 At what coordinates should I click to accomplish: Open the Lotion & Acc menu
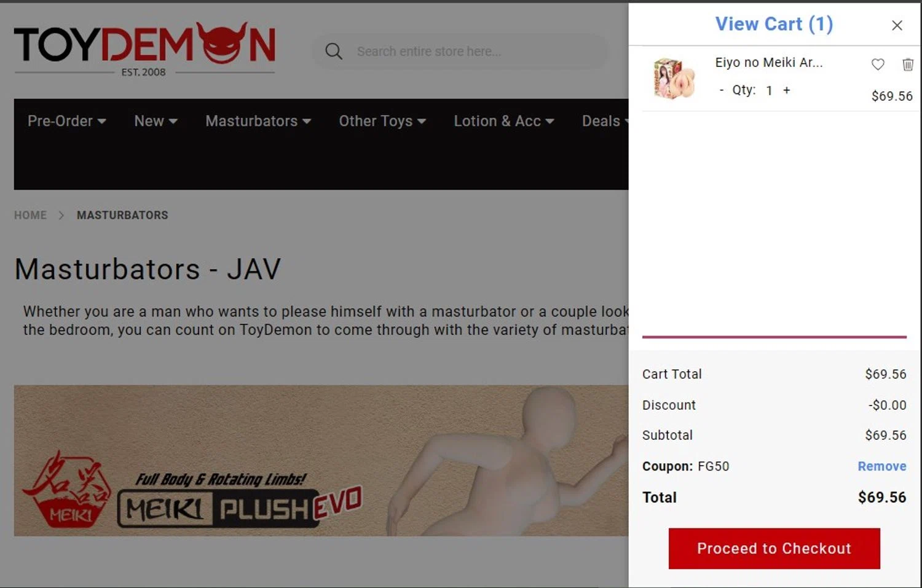tap(504, 121)
